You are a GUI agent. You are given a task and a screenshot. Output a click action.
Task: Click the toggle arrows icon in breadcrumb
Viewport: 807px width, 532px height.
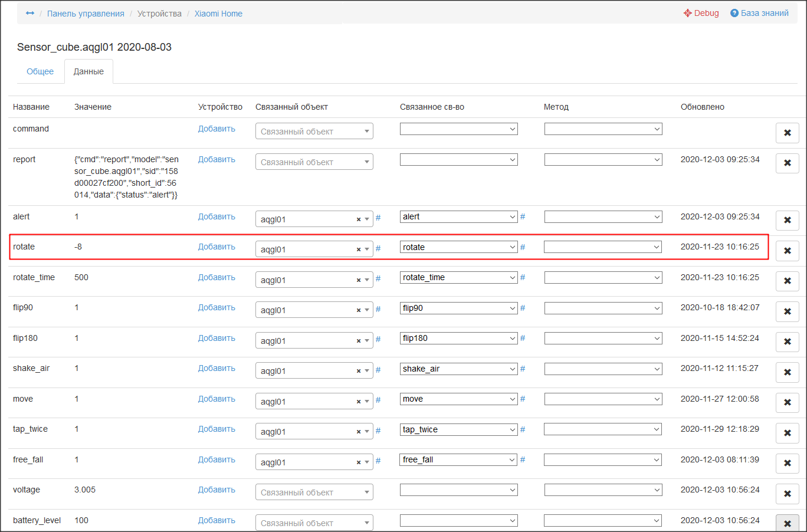[30, 13]
